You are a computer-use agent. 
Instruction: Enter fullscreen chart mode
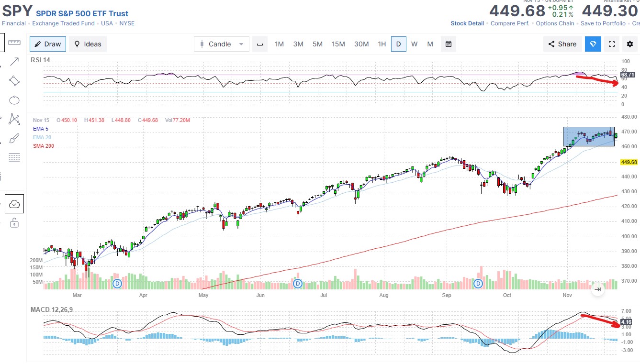click(x=611, y=44)
